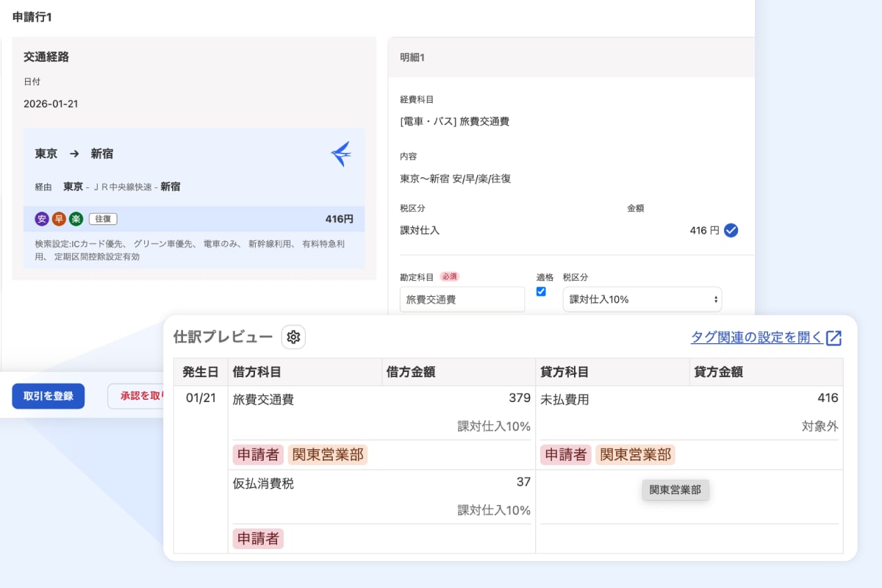
Task: Click the 往復 round-trip badge
Action: [x=103, y=219]
